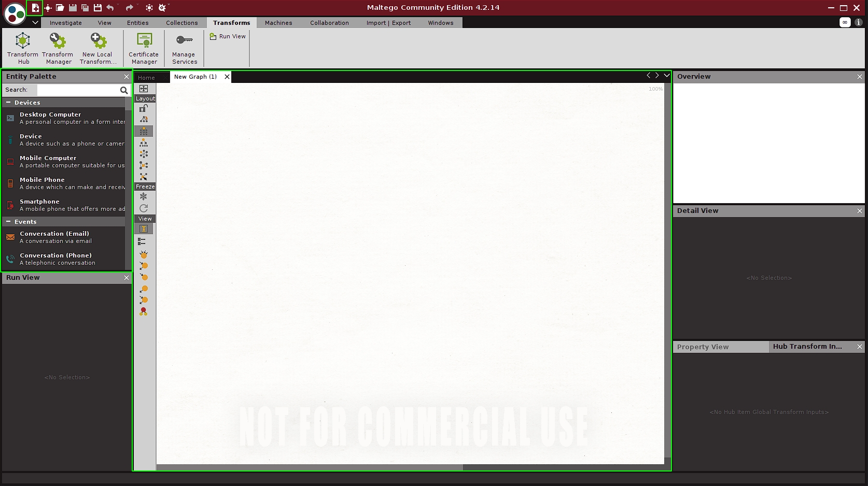Open Transform Manager
Viewport: 868px width, 486px height.
pos(58,48)
